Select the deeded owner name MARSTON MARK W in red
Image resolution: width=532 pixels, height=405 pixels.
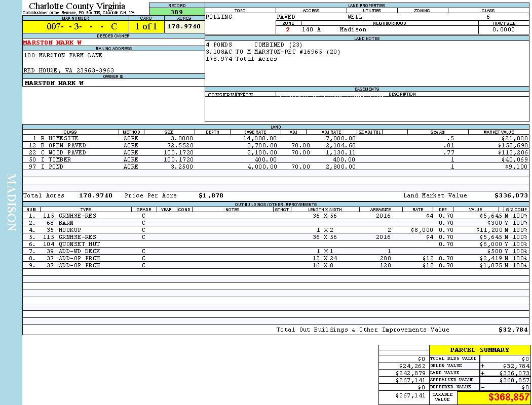tap(52, 43)
